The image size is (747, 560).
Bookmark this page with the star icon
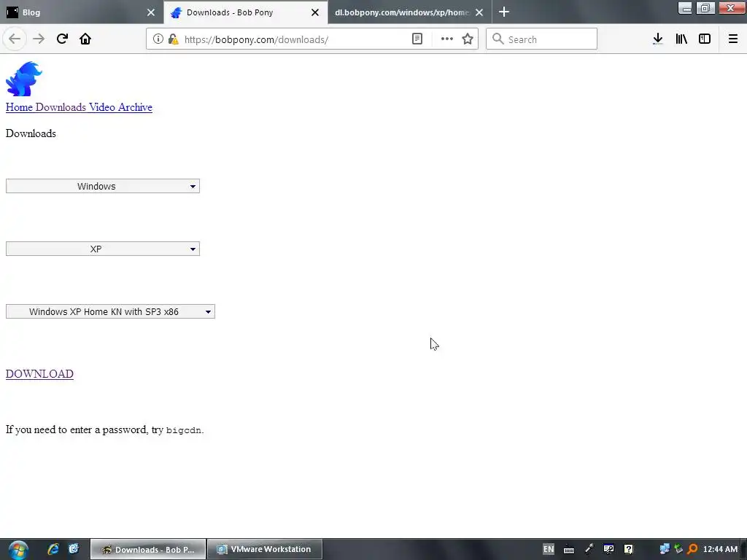click(468, 39)
